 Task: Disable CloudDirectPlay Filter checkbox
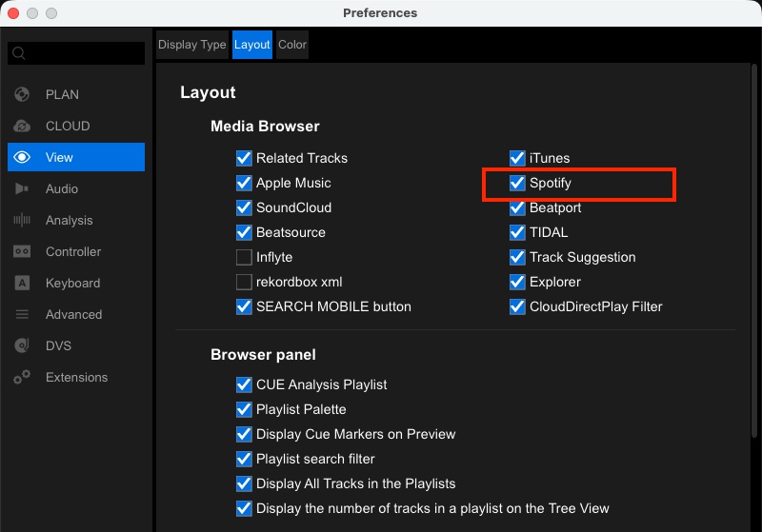517,306
